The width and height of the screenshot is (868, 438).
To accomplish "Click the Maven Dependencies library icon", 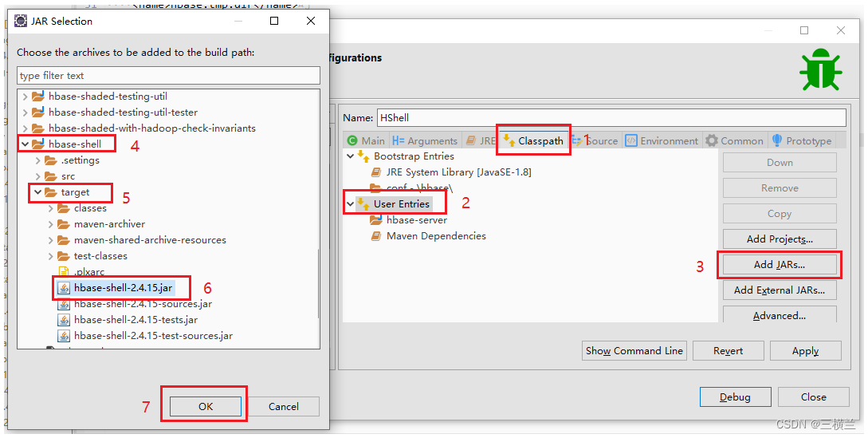I will [376, 236].
